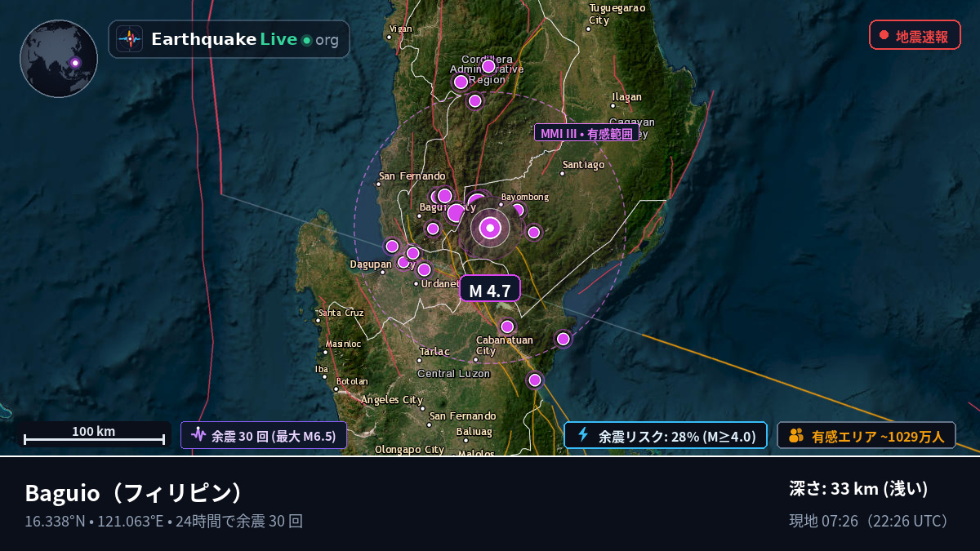Click the Angeles City label
The image size is (980, 551).
pos(392,400)
